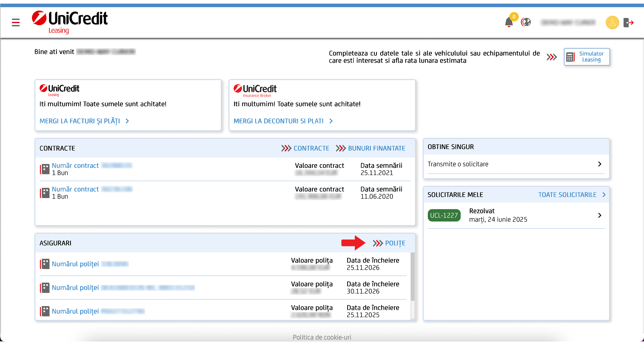Click the calculator icon in Simulator Leasing
Viewport: 644px width, 345px height.
point(570,57)
